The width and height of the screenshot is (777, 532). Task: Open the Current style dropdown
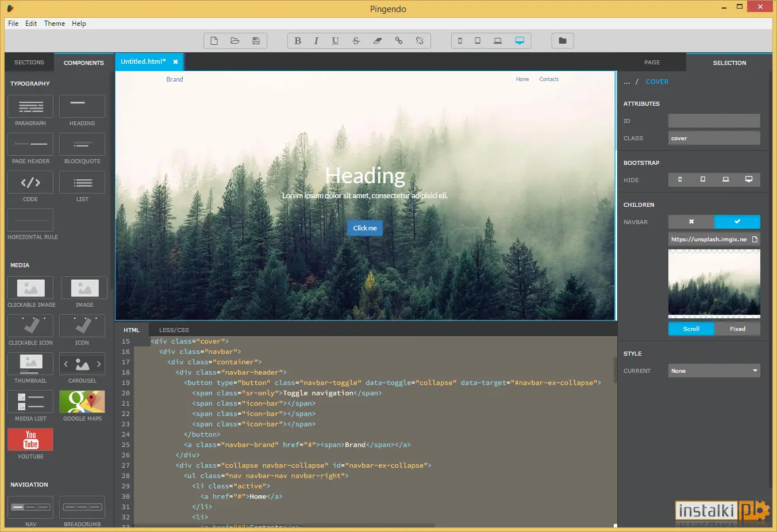point(714,371)
